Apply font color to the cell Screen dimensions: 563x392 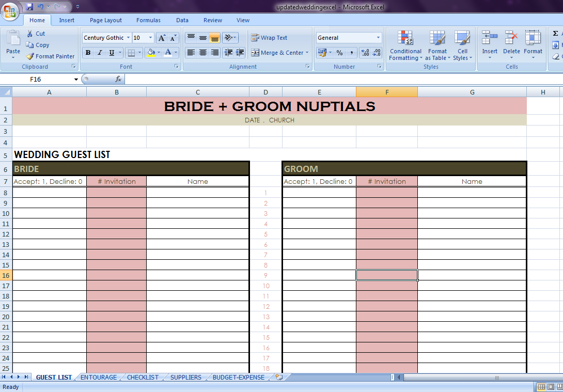click(x=168, y=53)
